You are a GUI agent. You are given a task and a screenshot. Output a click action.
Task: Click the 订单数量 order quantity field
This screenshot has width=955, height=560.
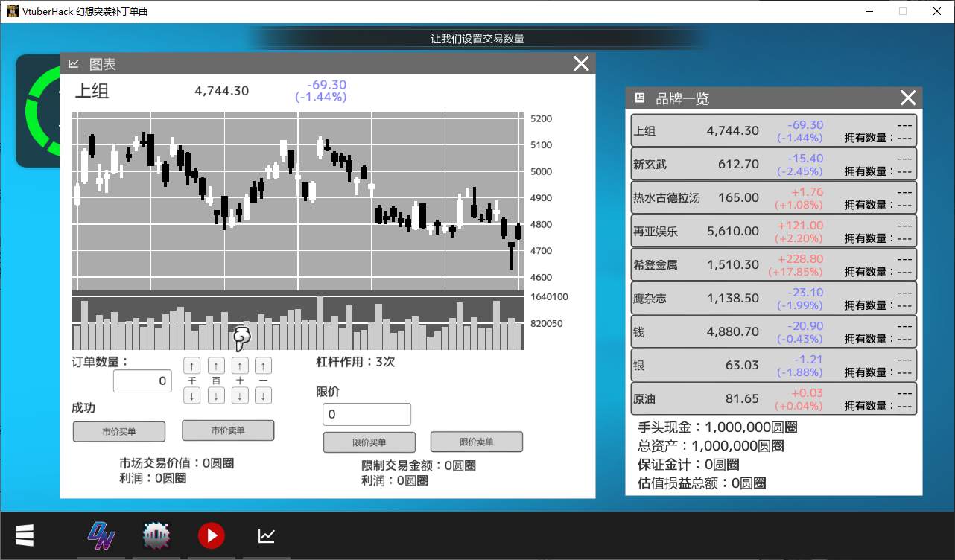(x=142, y=381)
